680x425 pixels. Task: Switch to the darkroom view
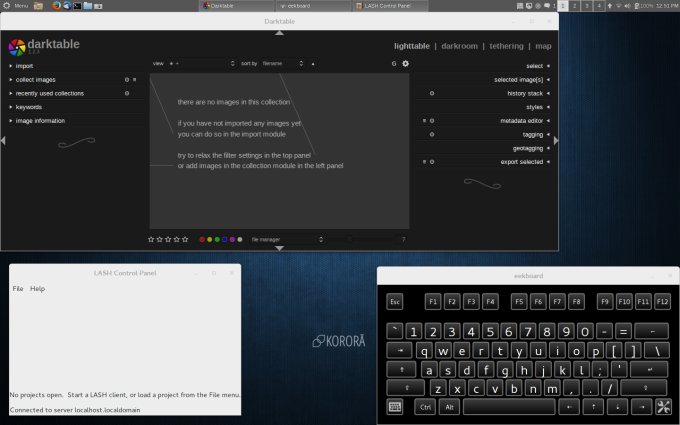click(x=460, y=46)
